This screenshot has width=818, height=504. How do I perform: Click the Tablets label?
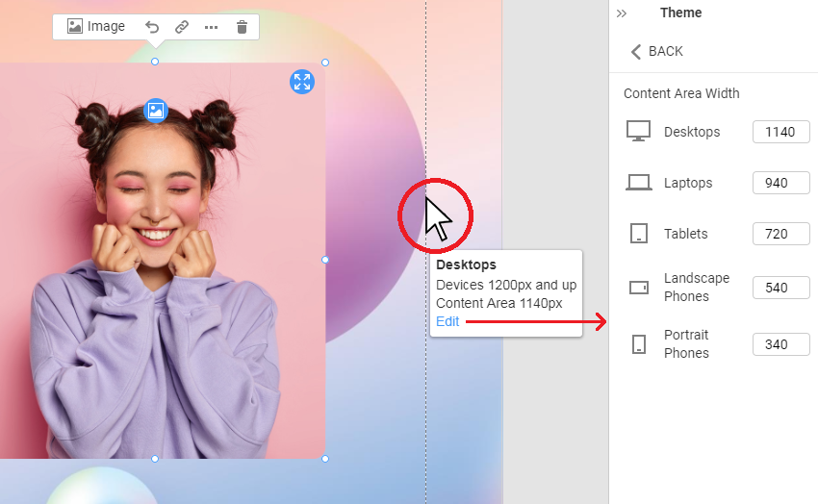[x=685, y=234]
